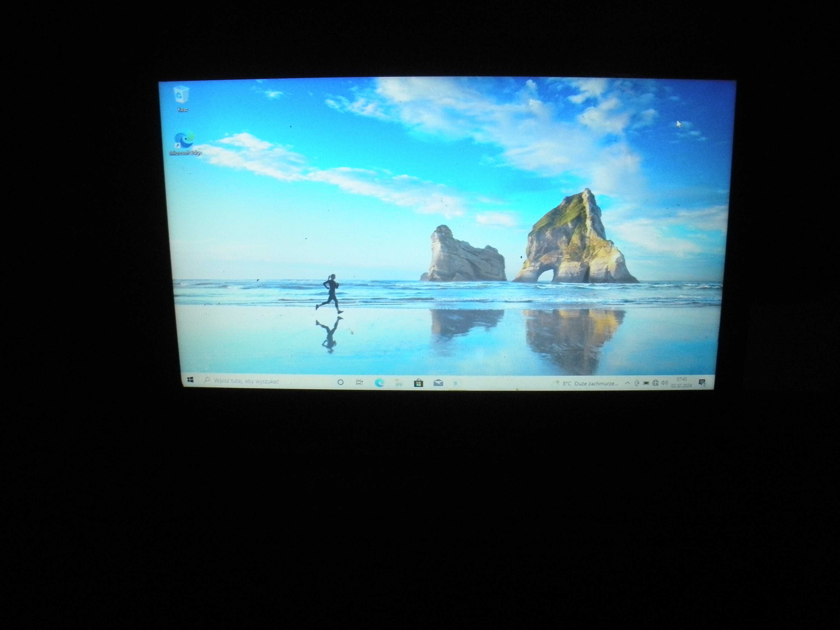Open the volume speaker icon
Viewport: 840px width, 630px height.
664,383
